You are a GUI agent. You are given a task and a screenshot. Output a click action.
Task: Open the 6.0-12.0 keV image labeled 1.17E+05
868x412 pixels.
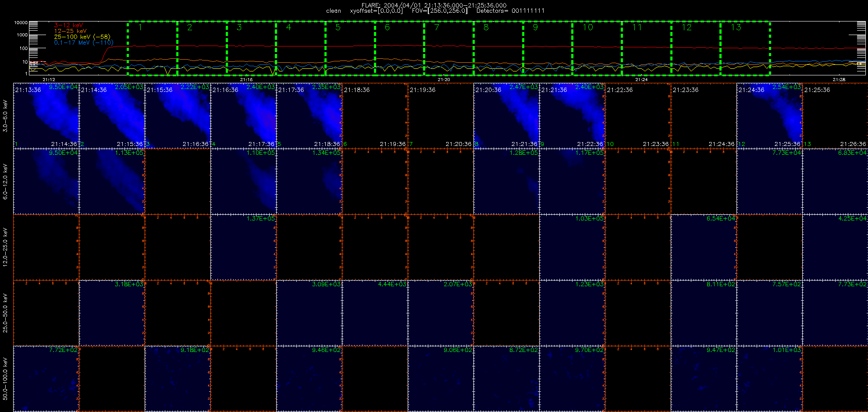(x=573, y=181)
